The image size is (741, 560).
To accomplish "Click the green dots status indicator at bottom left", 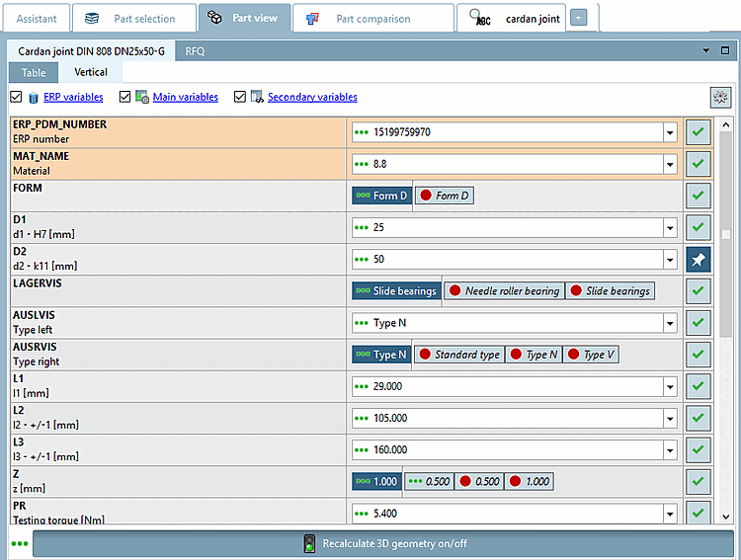I will (20, 543).
